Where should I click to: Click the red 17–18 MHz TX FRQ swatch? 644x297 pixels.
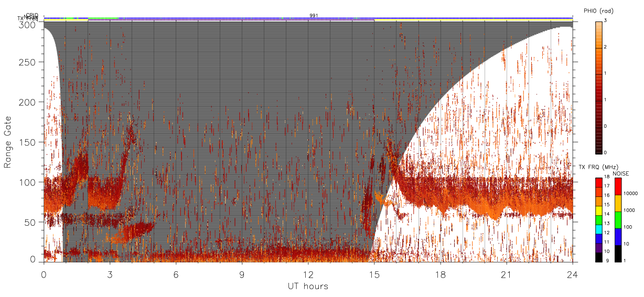[599, 182]
